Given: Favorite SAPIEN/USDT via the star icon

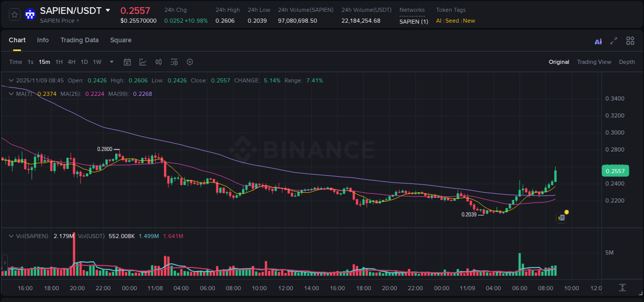Looking at the screenshot, I should [14, 14].
